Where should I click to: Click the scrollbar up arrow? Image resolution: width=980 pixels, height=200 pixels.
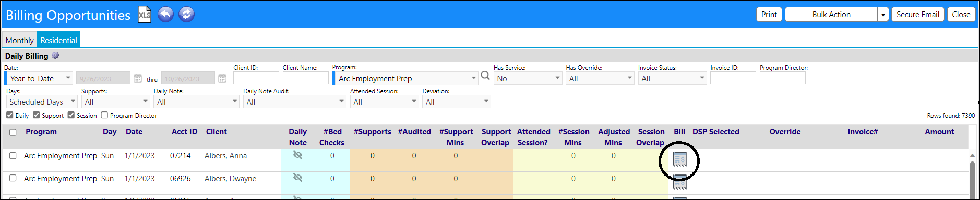click(x=972, y=155)
